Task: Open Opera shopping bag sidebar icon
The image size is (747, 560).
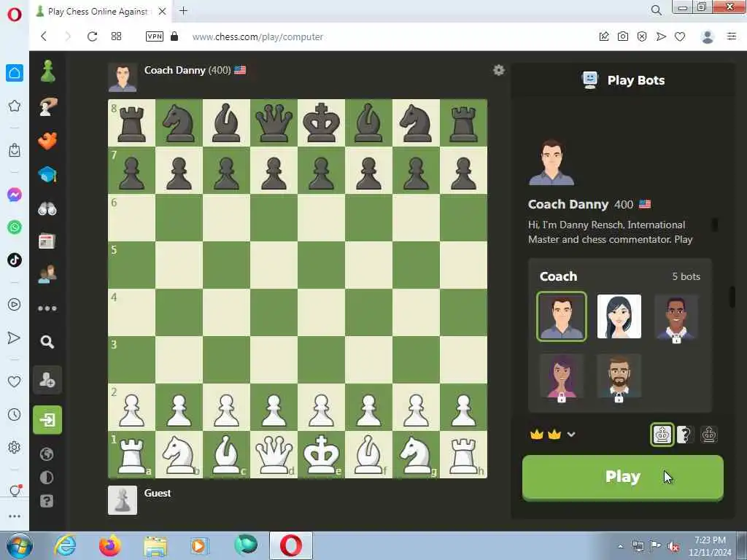Action: (15, 150)
